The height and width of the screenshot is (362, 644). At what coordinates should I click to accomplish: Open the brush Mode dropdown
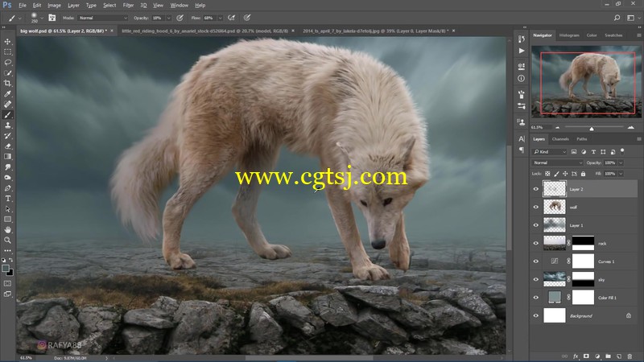[x=103, y=18]
